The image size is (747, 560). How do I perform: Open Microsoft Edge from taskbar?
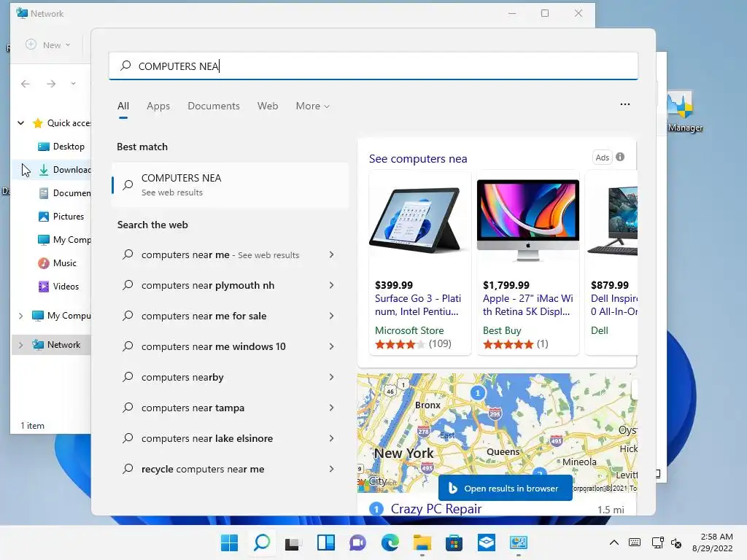coord(390,542)
